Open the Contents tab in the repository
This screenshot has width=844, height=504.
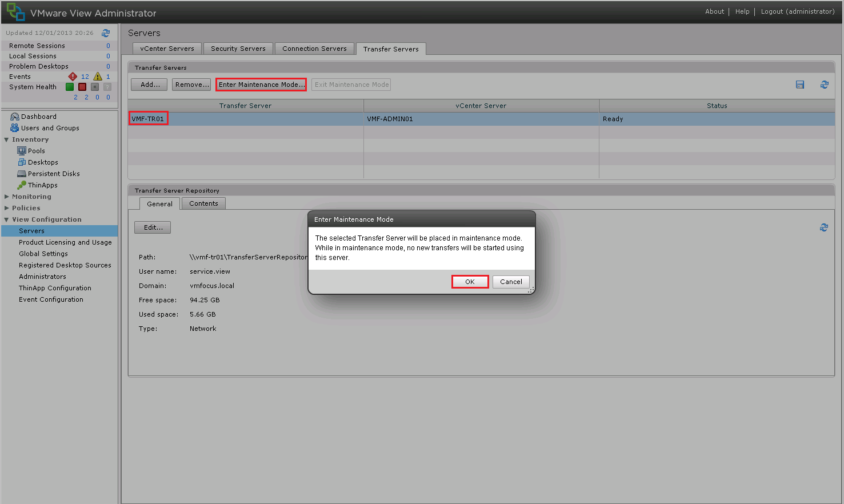[203, 203]
